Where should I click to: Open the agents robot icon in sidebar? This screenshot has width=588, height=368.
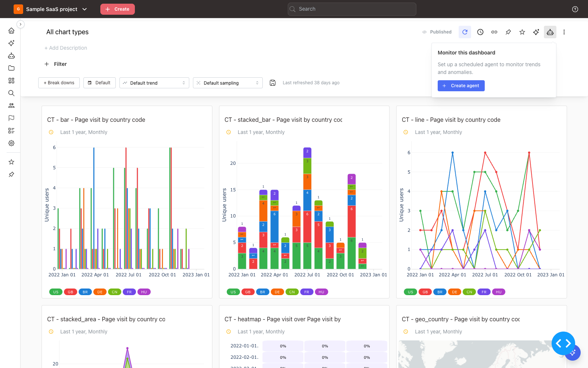click(11, 56)
